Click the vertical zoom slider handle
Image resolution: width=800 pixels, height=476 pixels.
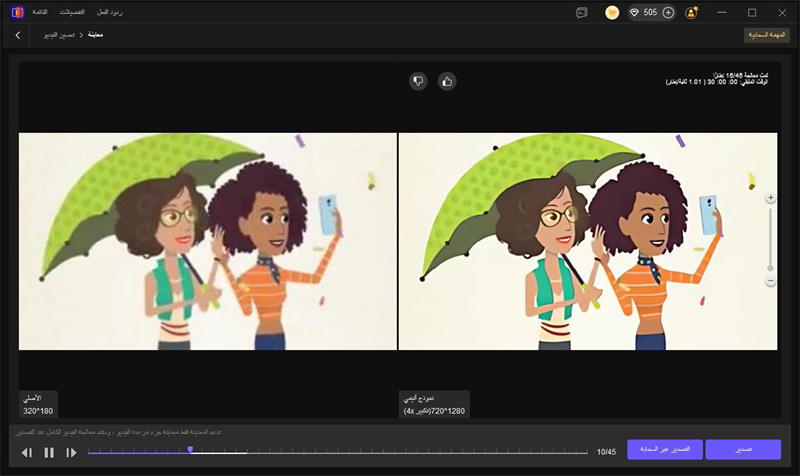coord(770,267)
